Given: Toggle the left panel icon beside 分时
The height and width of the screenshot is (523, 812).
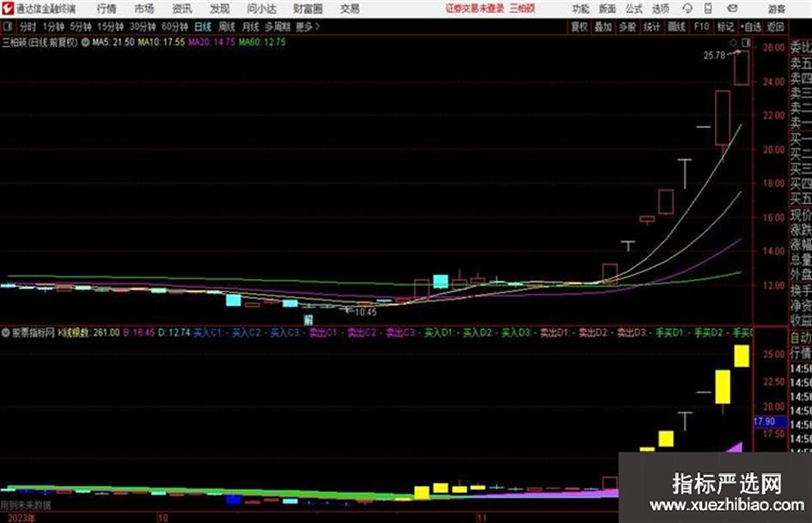Looking at the screenshot, I should coord(8,27).
